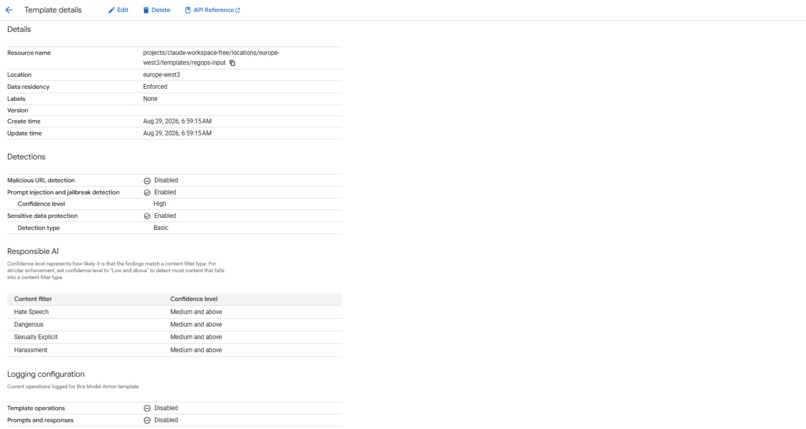Click the Resource name field label
Image resolution: width=806 pixels, height=429 pixels.
29,53
